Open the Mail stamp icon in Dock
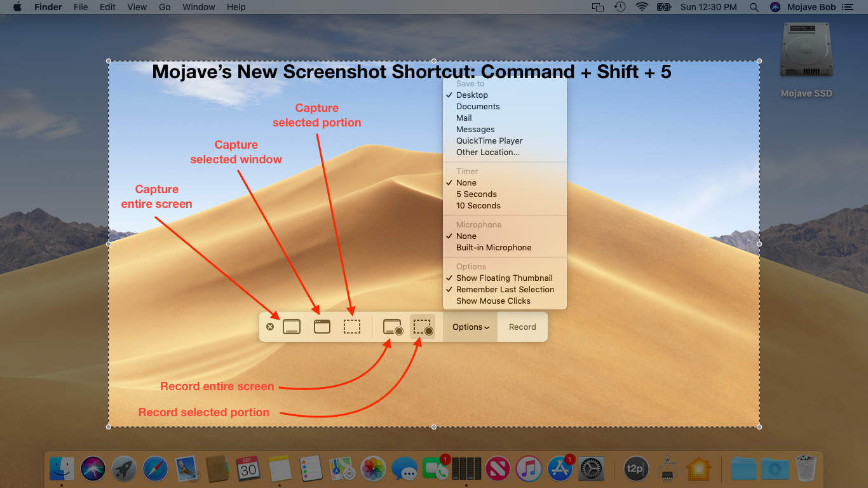Screen dimensions: 868x488 click(x=187, y=469)
